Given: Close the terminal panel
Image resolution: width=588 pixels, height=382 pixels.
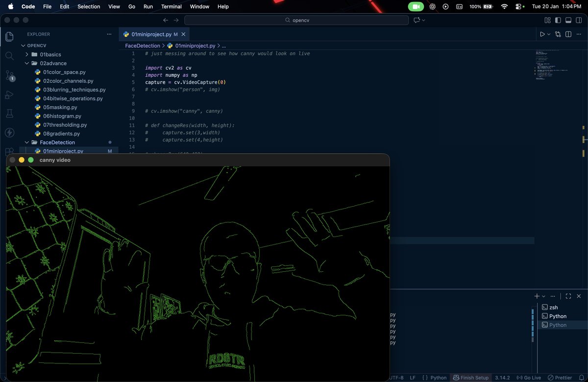Looking at the screenshot, I should coord(579,296).
